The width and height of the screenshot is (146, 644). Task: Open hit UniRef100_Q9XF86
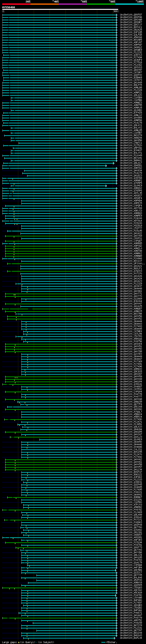(131, 17)
